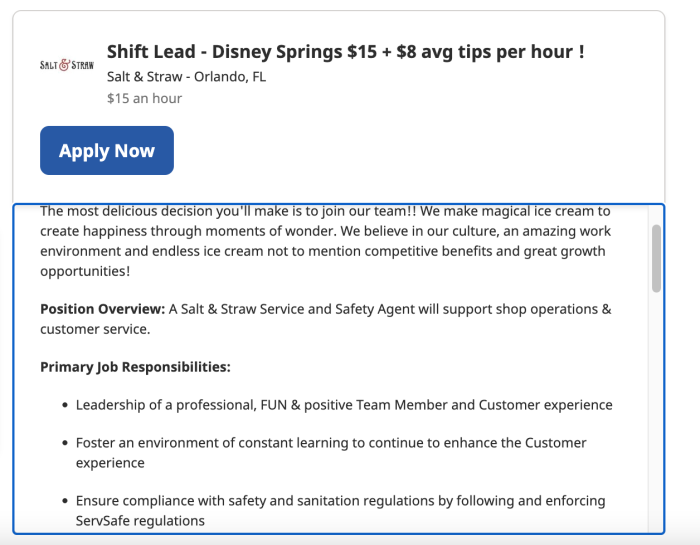Click the scrollbar track below the thumb
Screen dimensions: 700x545
pos(656,420)
